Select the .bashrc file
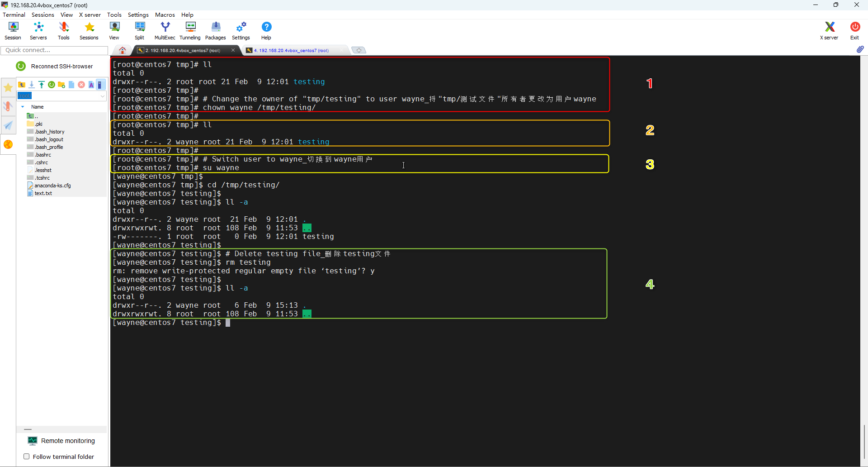This screenshot has height=467, width=868. (39, 155)
